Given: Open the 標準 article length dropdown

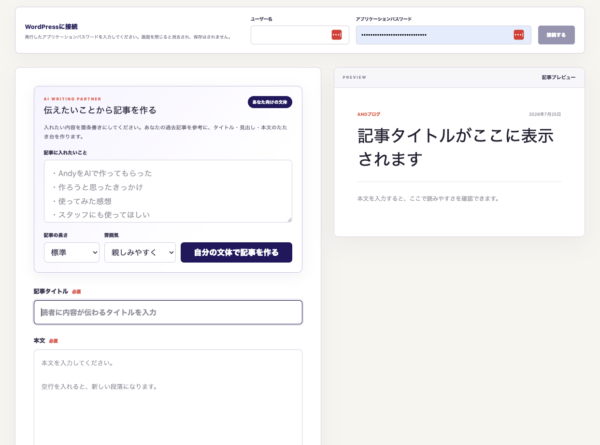Looking at the screenshot, I should click(x=72, y=253).
